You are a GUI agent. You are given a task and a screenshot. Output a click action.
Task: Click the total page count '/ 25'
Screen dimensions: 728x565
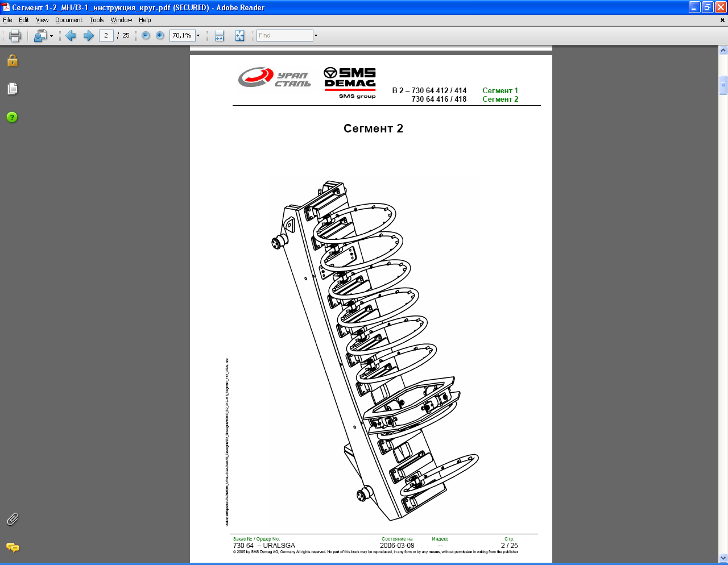[x=123, y=35]
